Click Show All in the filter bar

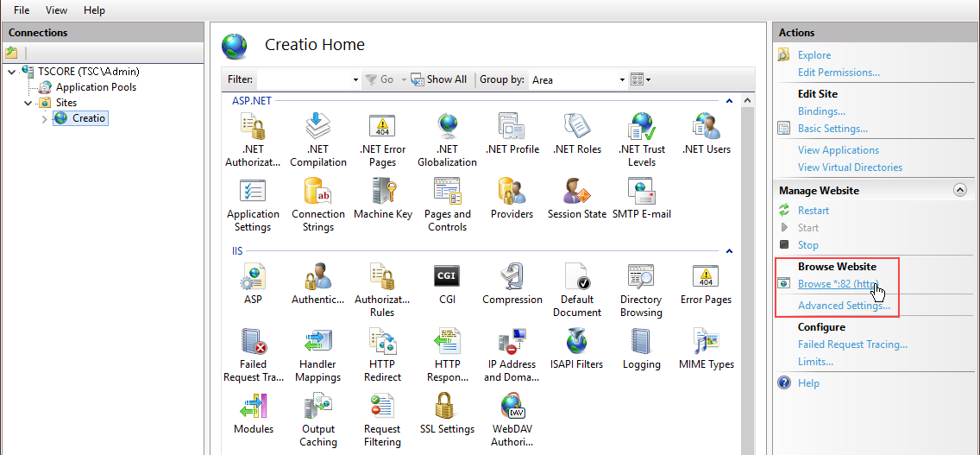[439, 79]
